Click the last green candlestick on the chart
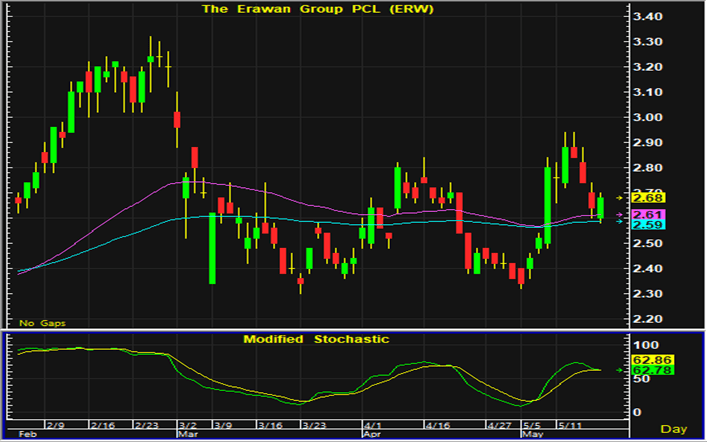The image size is (707, 442). click(x=601, y=208)
